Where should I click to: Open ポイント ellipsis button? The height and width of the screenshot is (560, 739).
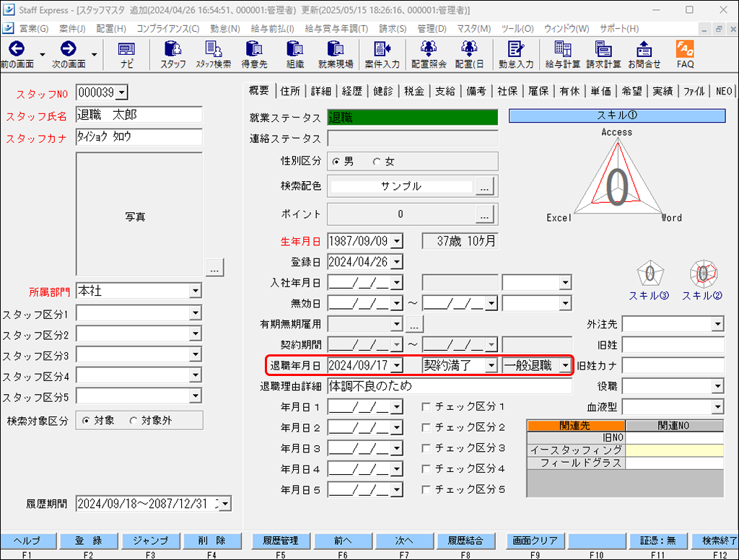484,214
